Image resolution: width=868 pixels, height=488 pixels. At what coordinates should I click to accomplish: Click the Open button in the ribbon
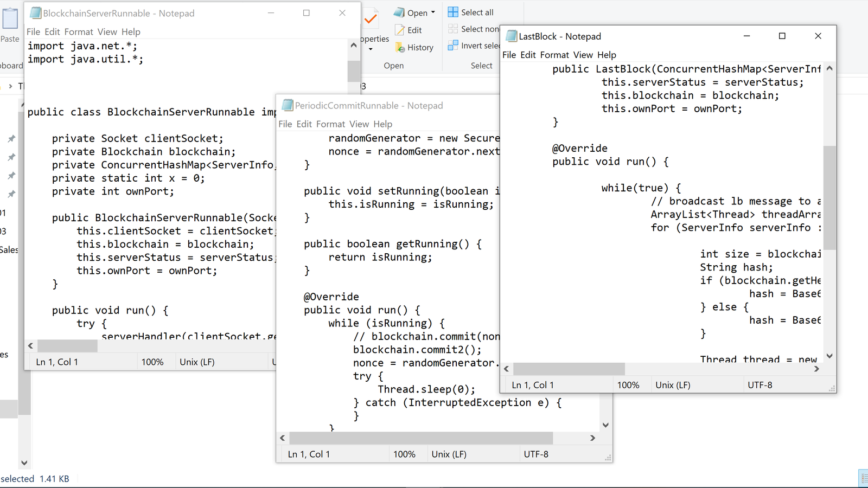click(x=410, y=12)
